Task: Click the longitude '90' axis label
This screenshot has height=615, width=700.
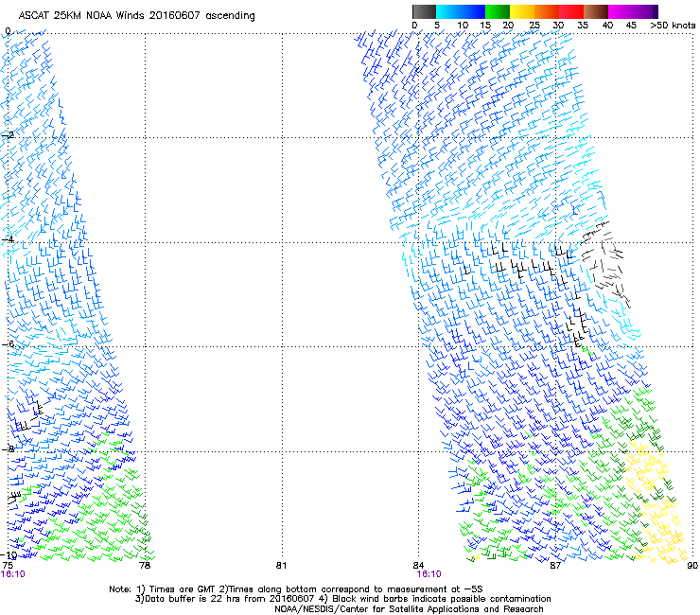Action: pyautogui.click(x=692, y=566)
